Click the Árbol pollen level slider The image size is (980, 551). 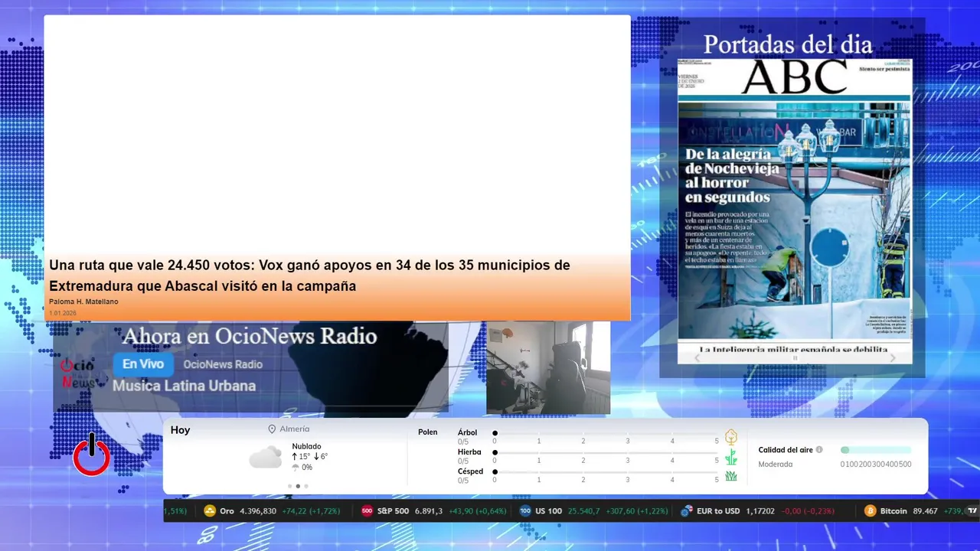coord(606,433)
